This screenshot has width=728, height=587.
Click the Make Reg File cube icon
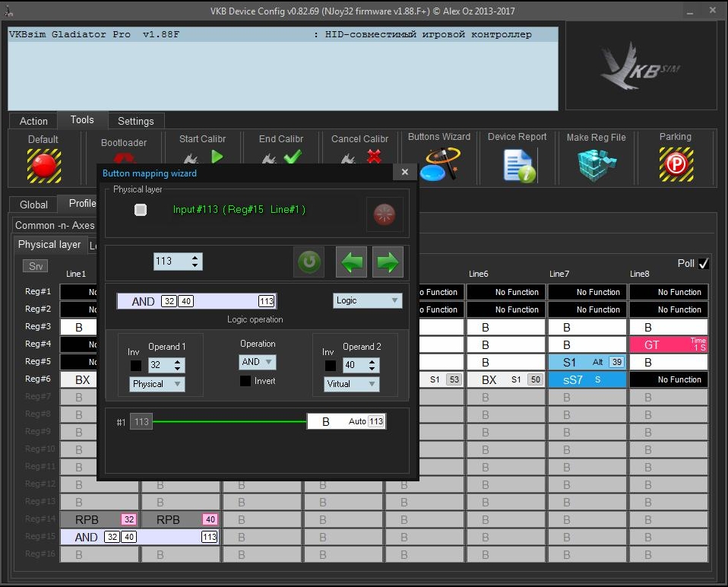597,165
